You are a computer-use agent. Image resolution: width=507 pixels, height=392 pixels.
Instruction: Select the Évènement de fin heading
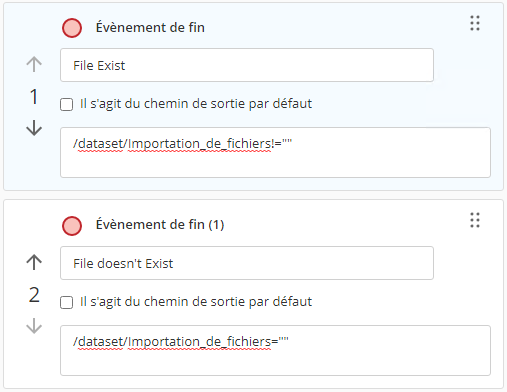tap(150, 27)
